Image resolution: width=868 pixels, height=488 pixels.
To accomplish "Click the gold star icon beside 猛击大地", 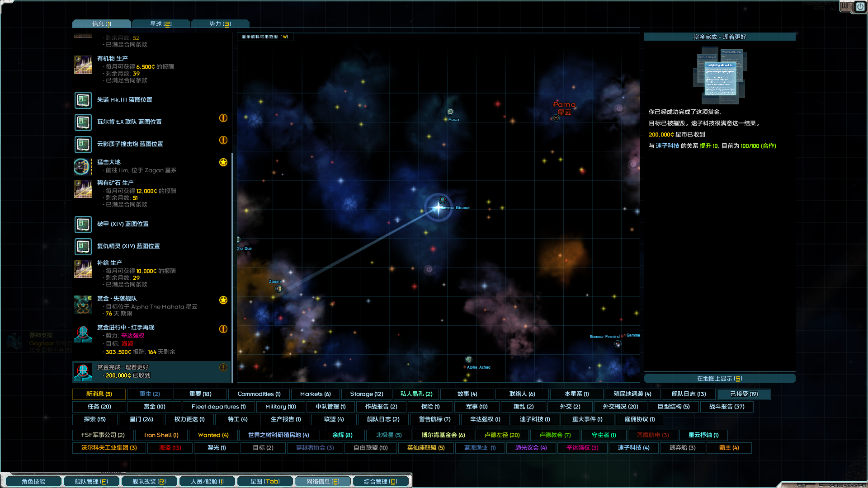I will coord(223,162).
